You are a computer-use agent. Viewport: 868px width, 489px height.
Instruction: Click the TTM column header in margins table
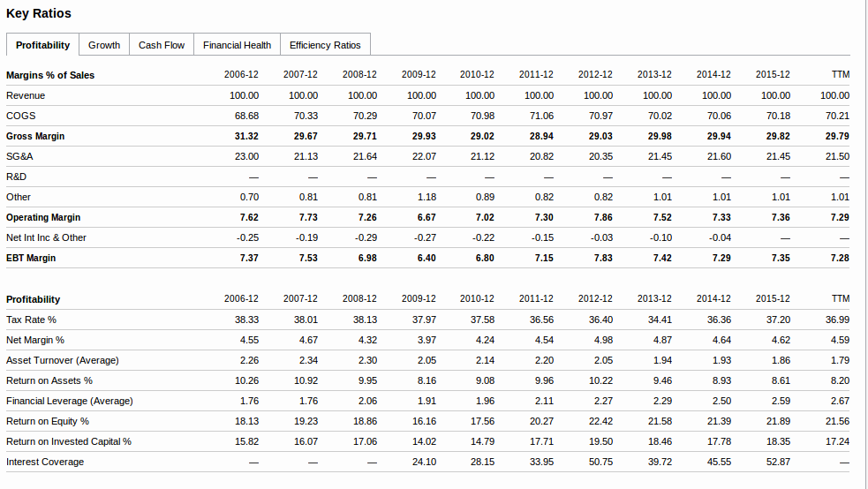click(841, 75)
